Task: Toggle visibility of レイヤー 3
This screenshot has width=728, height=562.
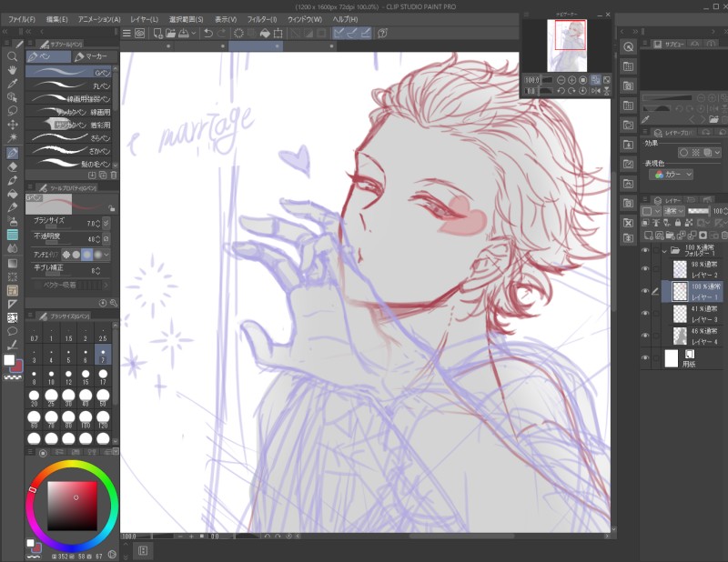Action: pyautogui.click(x=645, y=313)
